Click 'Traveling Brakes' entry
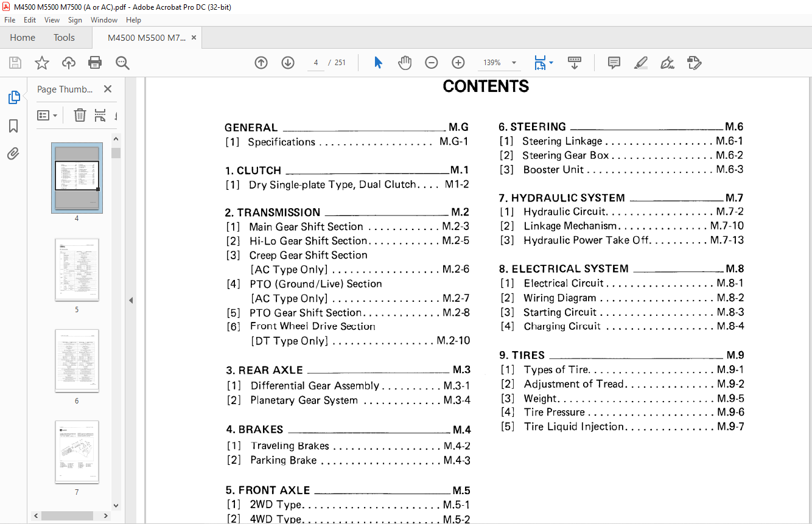Screen dimensions: 812x524 point(290,446)
